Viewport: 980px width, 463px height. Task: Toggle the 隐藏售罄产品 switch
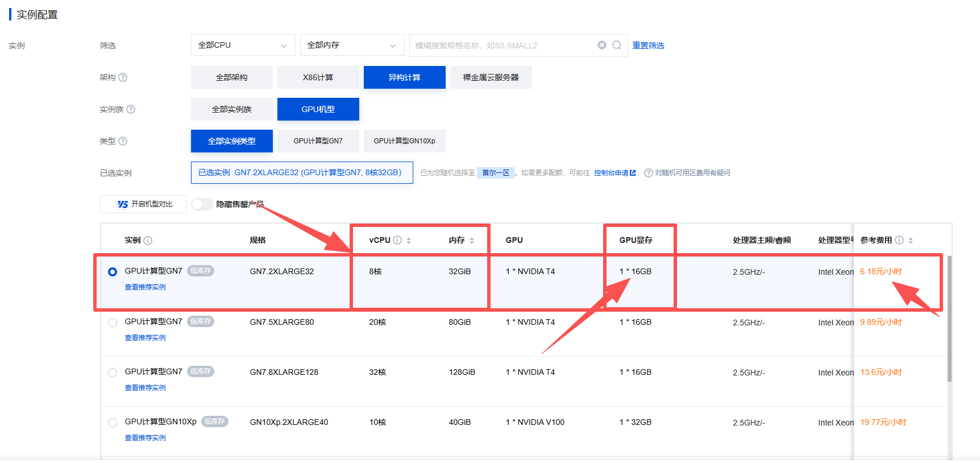click(x=202, y=204)
